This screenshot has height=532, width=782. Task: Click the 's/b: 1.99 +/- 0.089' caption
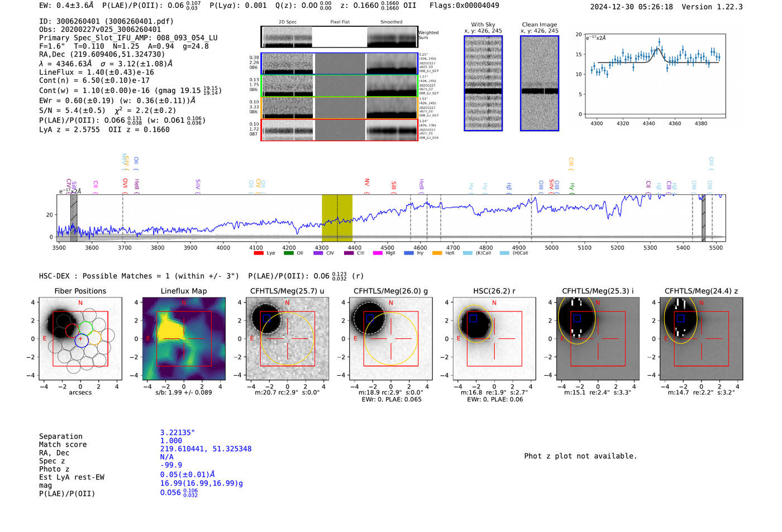(x=184, y=392)
